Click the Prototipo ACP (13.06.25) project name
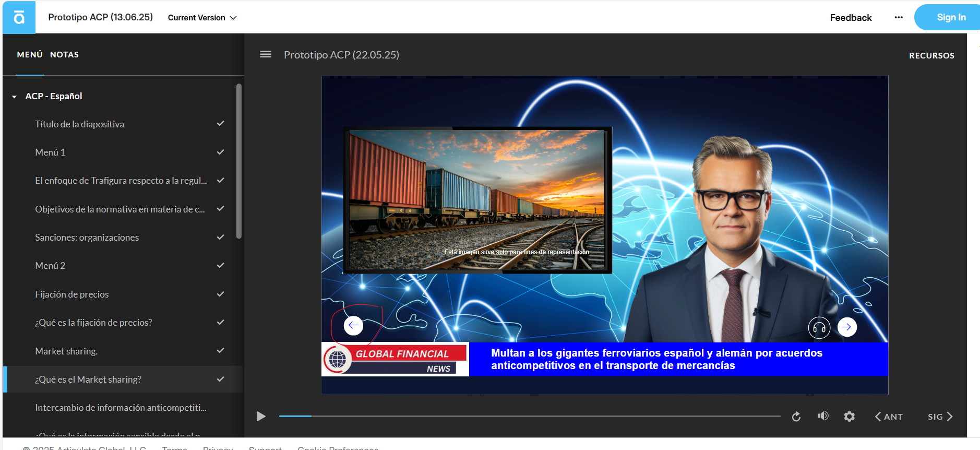This screenshot has width=980, height=450. click(100, 17)
